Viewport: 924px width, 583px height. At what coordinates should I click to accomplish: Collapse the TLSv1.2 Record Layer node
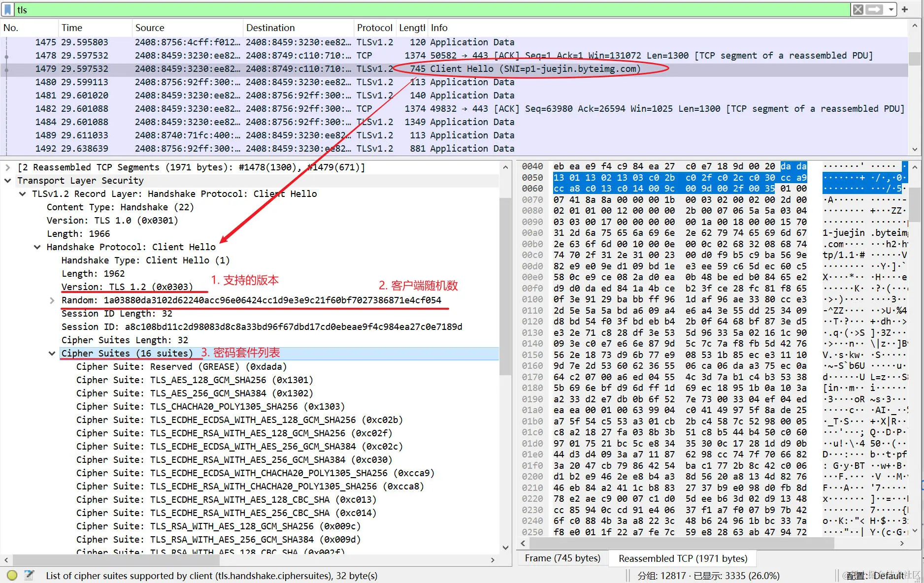pos(22,194)
